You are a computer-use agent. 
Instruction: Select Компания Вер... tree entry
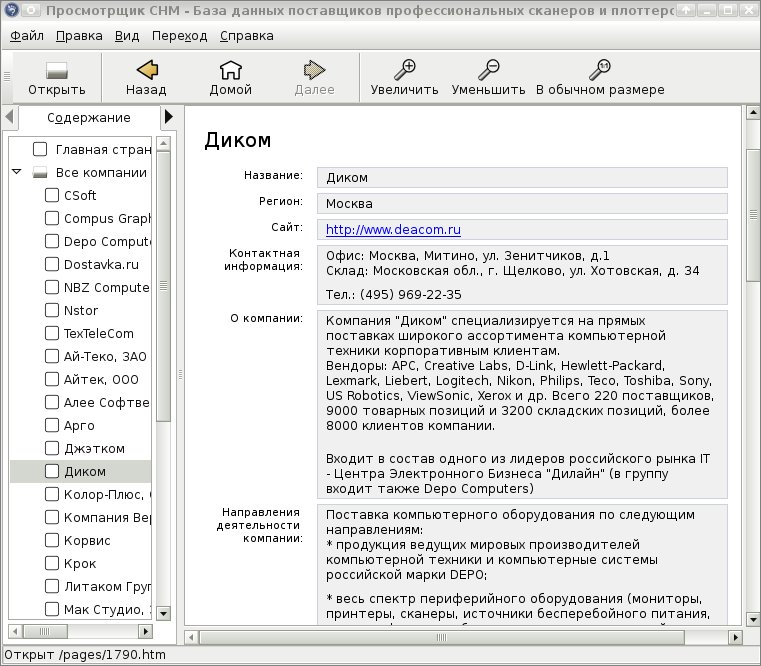(107, 517)
